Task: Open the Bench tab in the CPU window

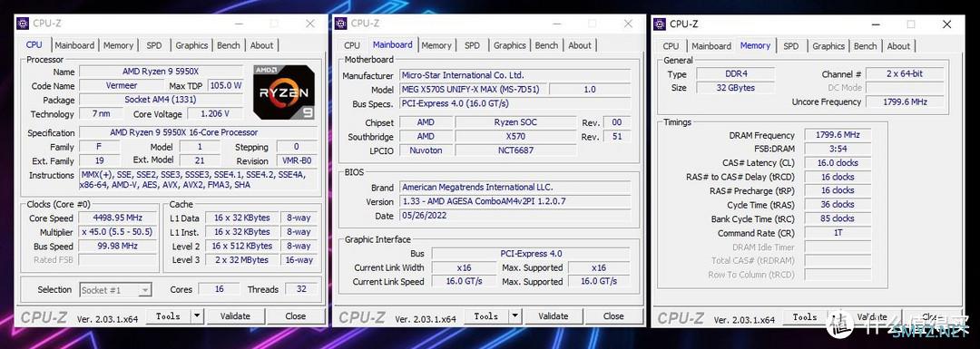Action: [228, 45]
